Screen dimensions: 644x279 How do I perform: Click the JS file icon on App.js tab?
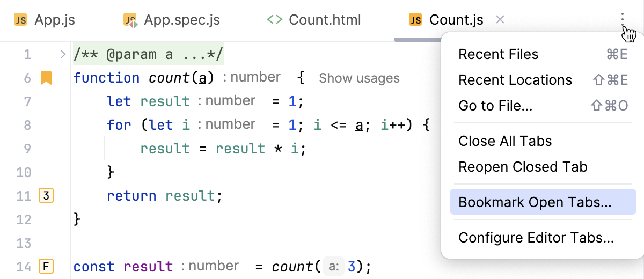point(20,20)
